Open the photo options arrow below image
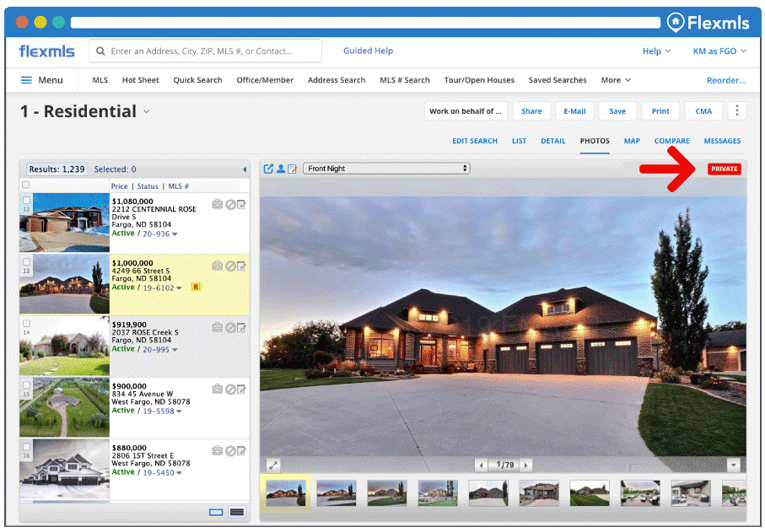 [x=733, y=465]
